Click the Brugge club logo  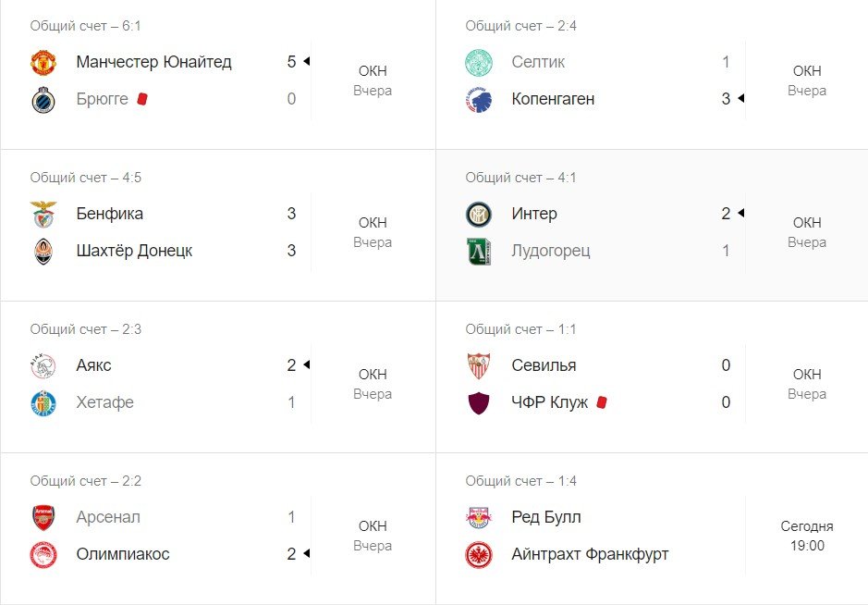point(43,100)
